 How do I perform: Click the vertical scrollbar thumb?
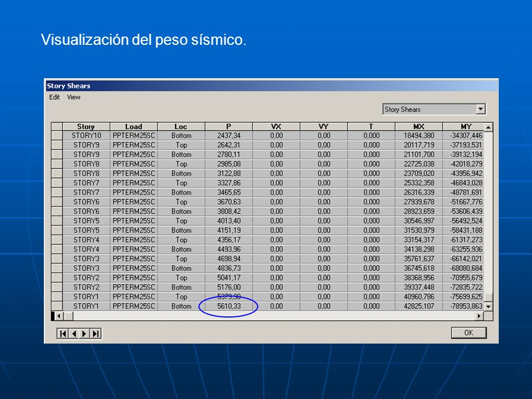click(x=488, y=297)
